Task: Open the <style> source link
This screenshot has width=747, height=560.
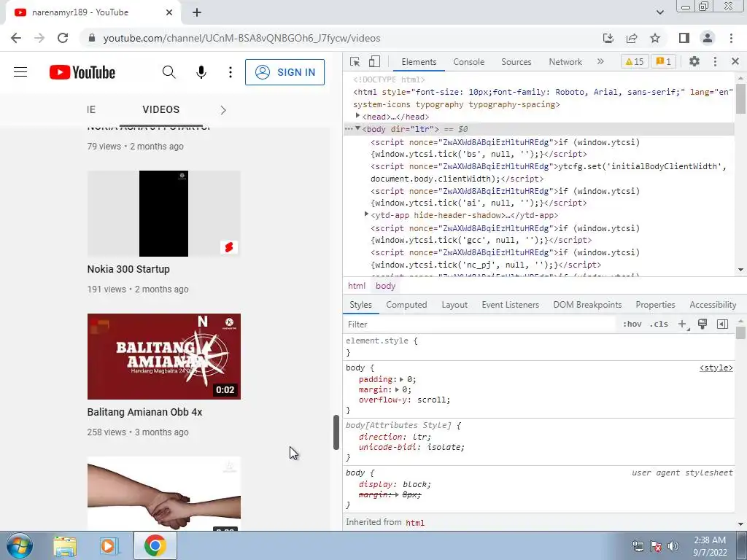Action: coord(716,367)
